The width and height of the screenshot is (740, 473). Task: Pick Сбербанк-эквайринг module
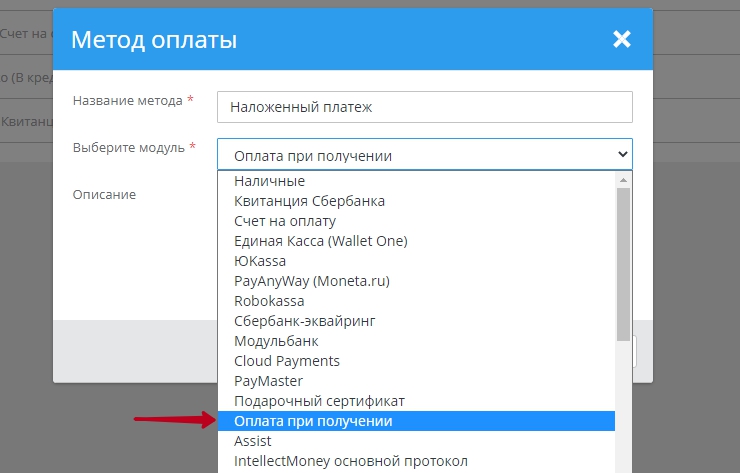pyautogui.click(x=304, y=321)
